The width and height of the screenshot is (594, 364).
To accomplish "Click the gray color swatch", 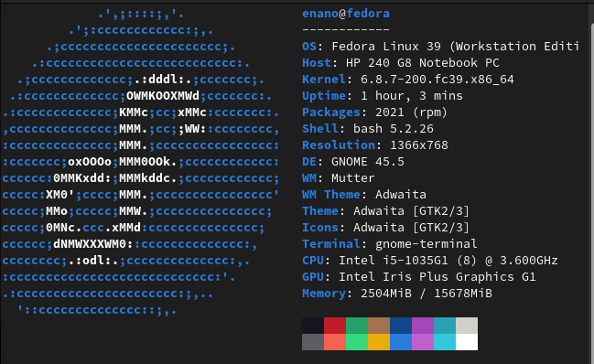I will (x=313, y=342).
